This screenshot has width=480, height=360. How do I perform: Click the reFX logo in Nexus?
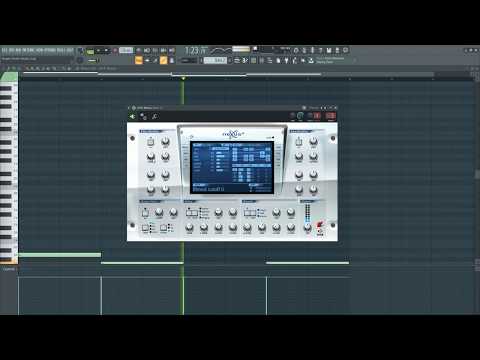pos(320,228)
